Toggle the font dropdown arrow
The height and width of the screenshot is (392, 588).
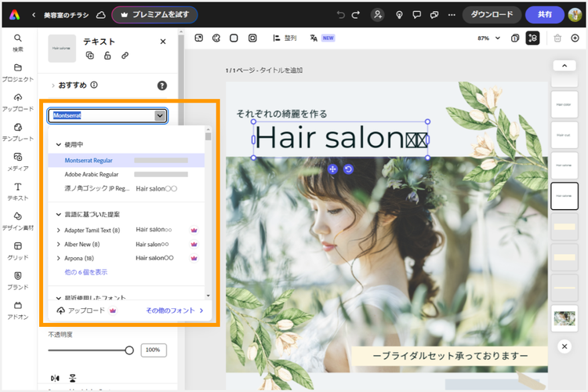coord(160,115)
